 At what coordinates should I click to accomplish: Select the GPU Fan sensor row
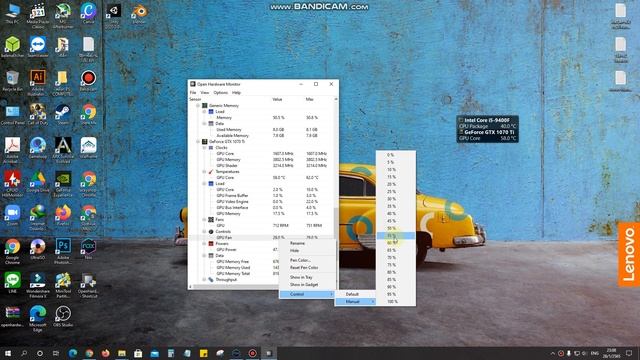261,238
